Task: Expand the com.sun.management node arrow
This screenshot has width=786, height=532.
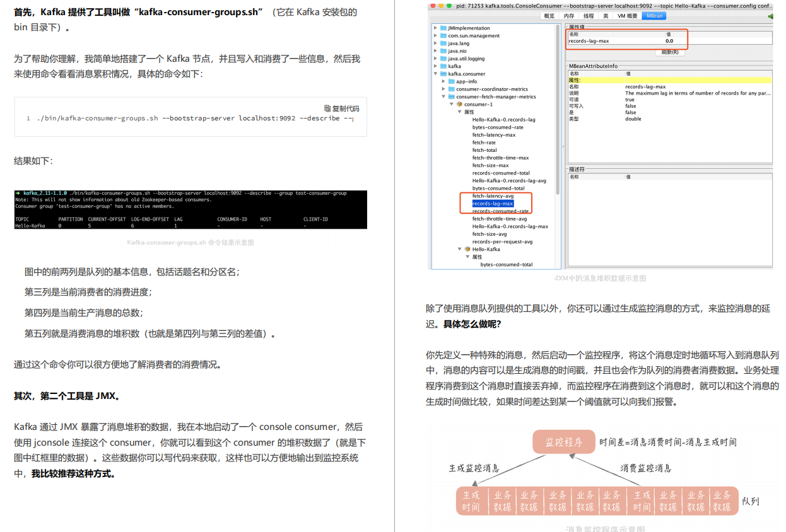Action: pyautogui.click(x=435, y=36)
